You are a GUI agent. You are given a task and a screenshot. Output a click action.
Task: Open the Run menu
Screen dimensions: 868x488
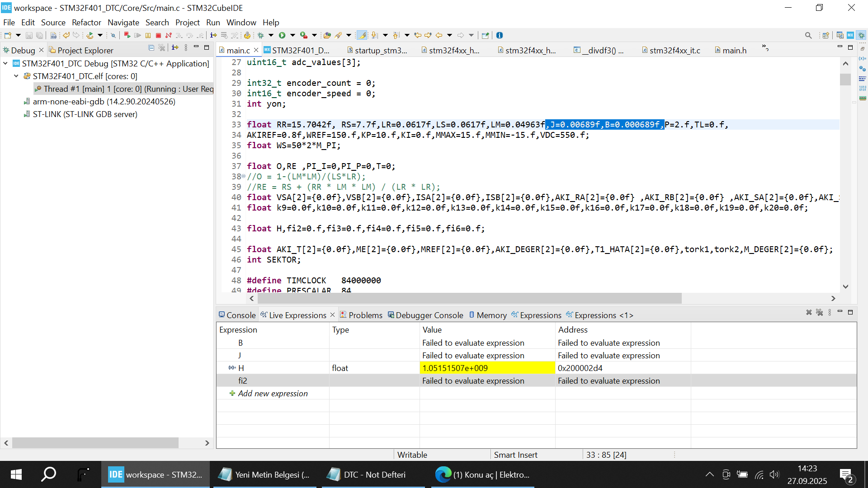coord(213,23)
